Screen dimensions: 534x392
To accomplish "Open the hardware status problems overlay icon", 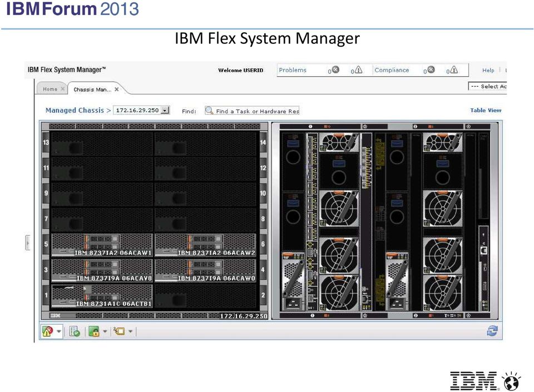I will pos(48,331).
